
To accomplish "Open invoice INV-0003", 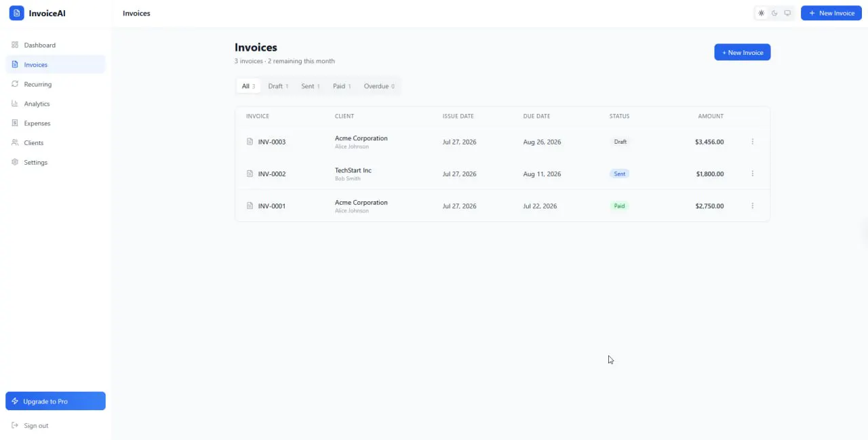I will click(272, 142).
